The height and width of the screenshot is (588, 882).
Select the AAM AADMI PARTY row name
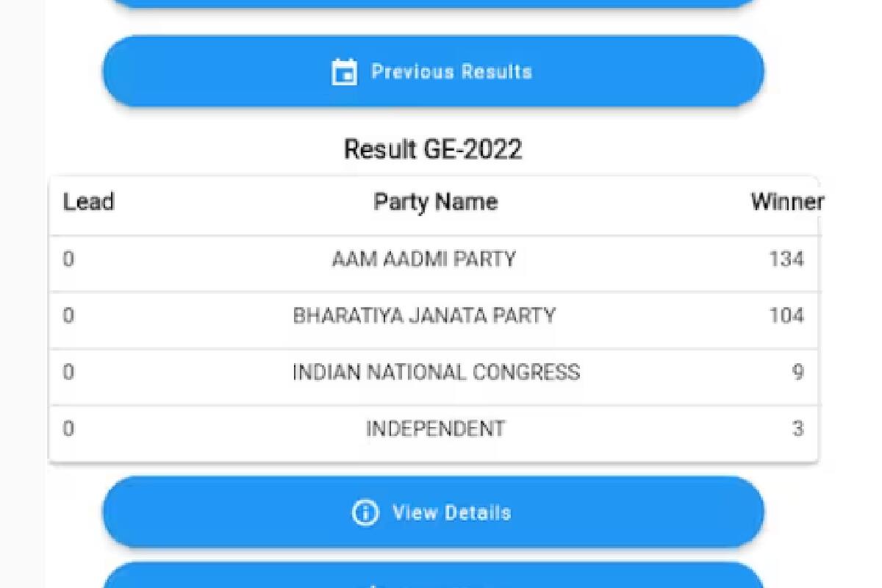(423, 259)
